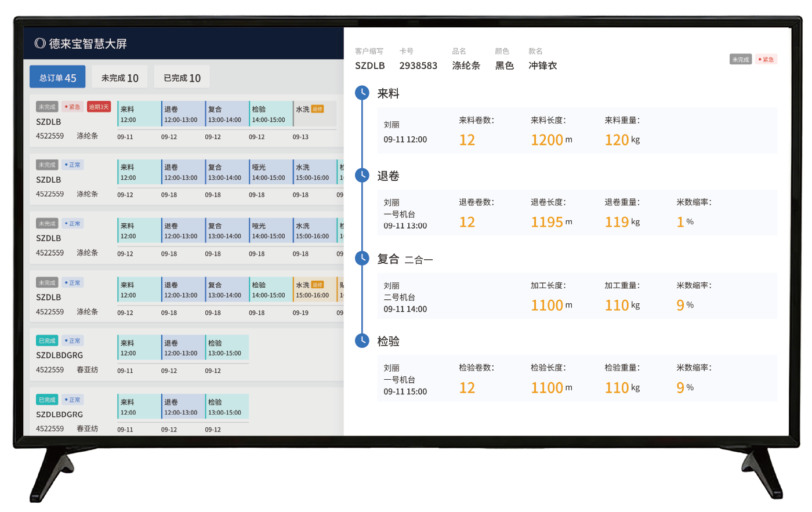This screenshot has height=512, width=812.
Task: Click the 09-13 date in the overdue order
Action: 300,137
